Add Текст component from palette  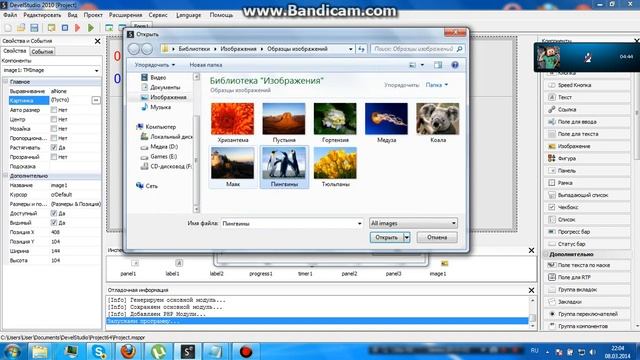pos(587,97)
